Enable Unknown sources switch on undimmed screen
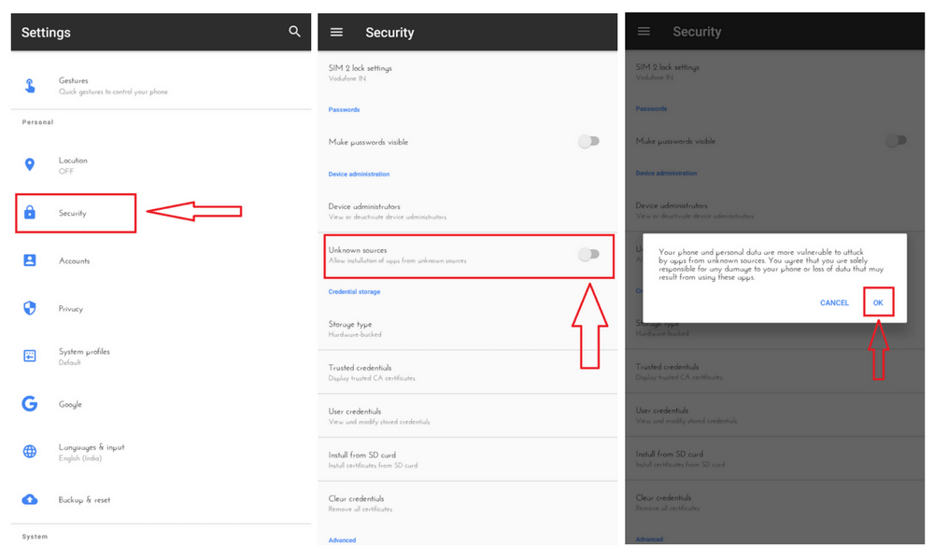Screen dimensions: 934x560 click(588, 254)
